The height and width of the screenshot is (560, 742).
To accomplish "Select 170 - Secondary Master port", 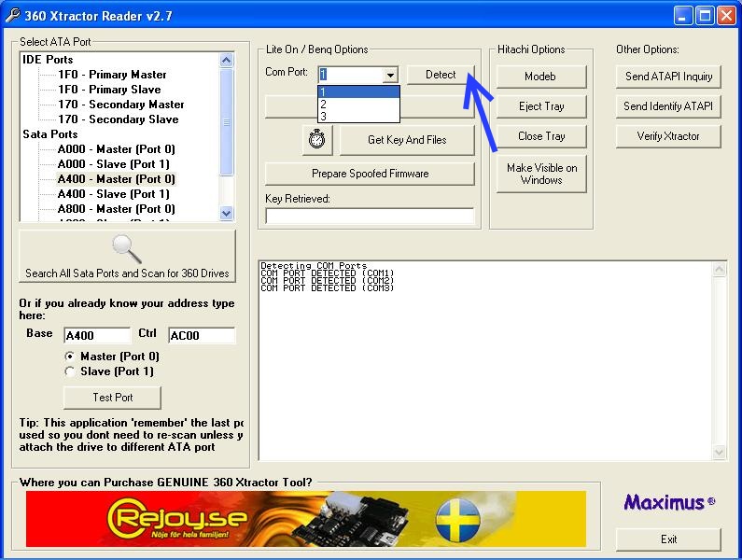I will pyautogui.click(x=121, y=105).
